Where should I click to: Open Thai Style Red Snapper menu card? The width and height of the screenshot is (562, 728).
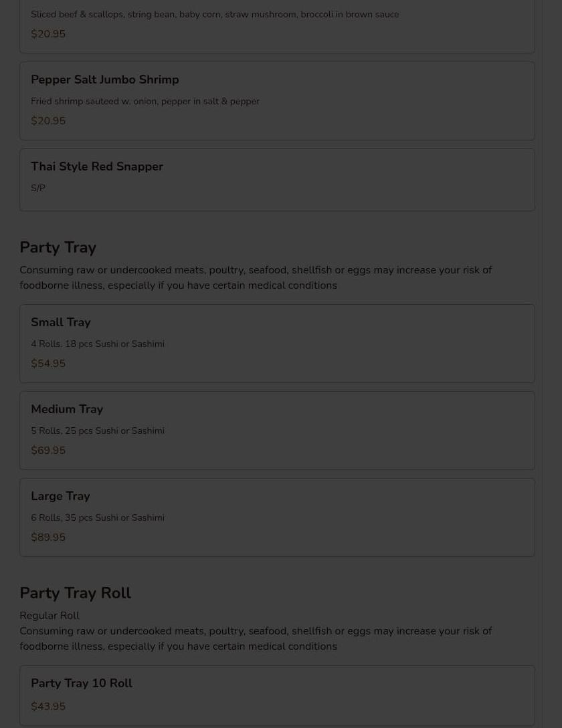click(277, 180)
